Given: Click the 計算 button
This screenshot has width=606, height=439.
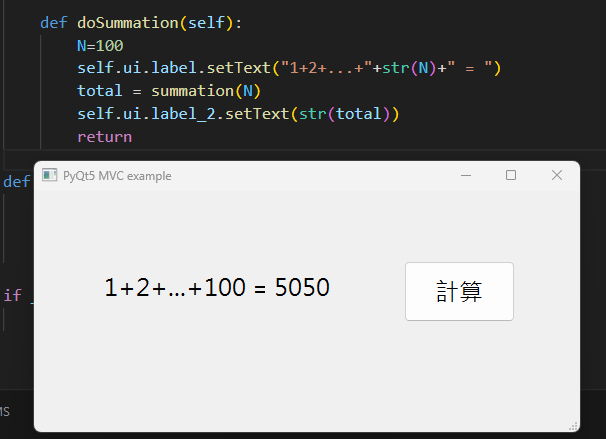Looking at the screenshot, I should point(459,291).
